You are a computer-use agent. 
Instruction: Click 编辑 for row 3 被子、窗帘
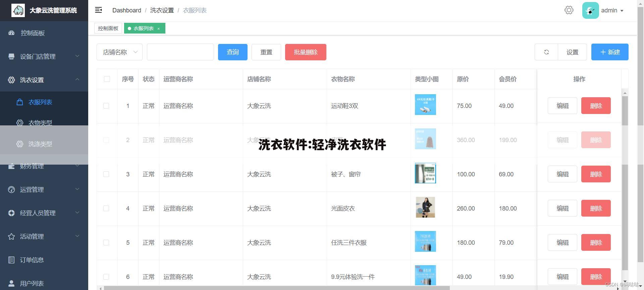(x=562, y=174)
